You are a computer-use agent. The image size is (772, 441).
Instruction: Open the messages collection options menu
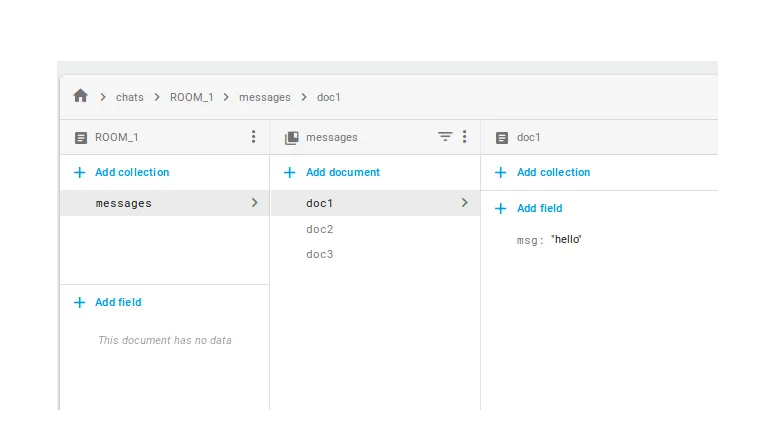(464, 137)
